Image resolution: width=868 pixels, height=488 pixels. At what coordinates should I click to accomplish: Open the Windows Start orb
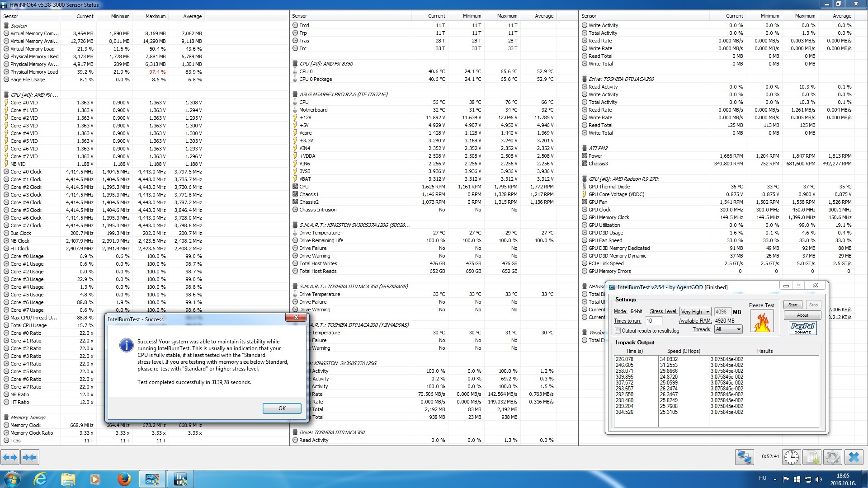(12, 479)
